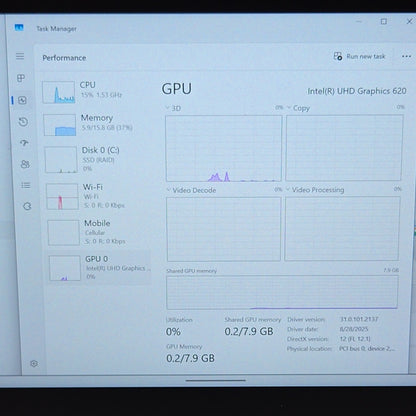Click the Memory mini graph thumbnail
The height and width of the screenshot is (416, 416).
[x=60, y=125]
